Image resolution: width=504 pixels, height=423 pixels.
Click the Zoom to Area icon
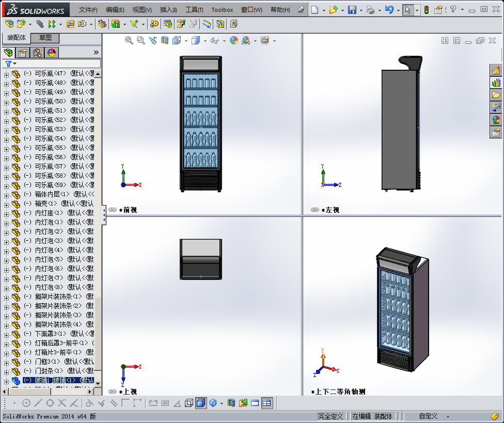coord(141,40)
